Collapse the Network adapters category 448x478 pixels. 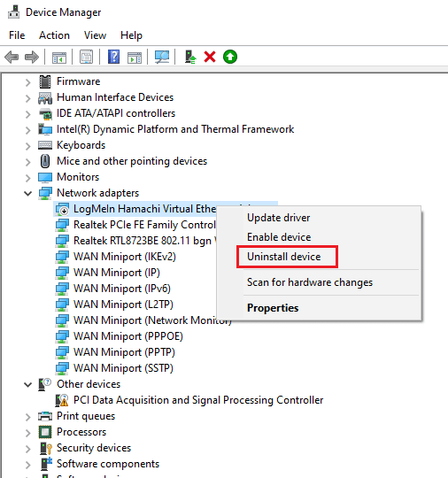point(27,193)
